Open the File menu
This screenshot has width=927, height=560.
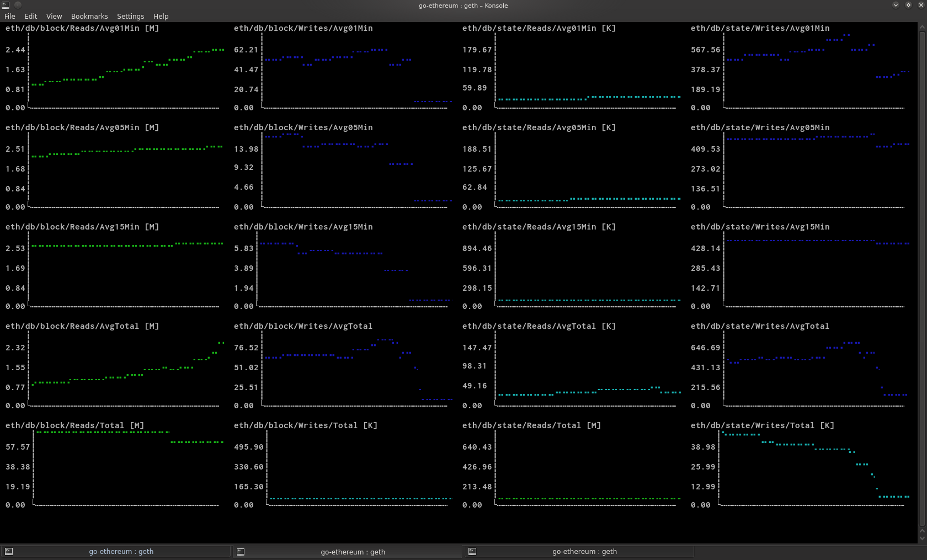click(10, 17)
